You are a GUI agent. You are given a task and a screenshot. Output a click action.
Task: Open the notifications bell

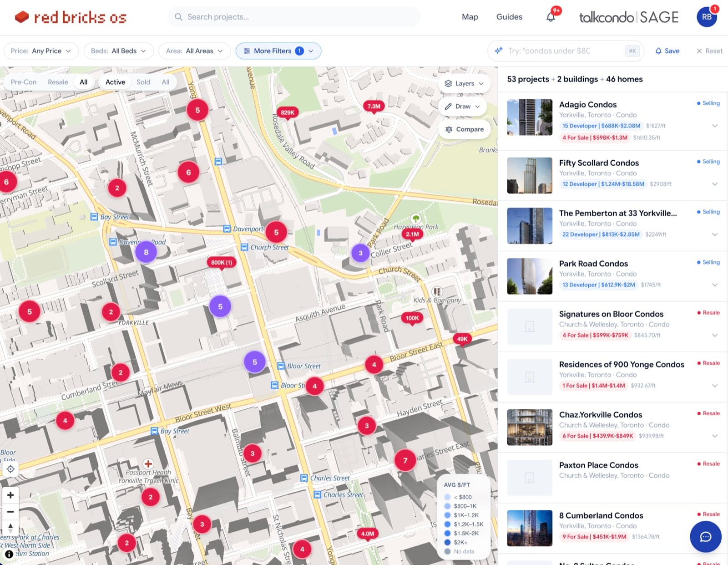point(551,17)
